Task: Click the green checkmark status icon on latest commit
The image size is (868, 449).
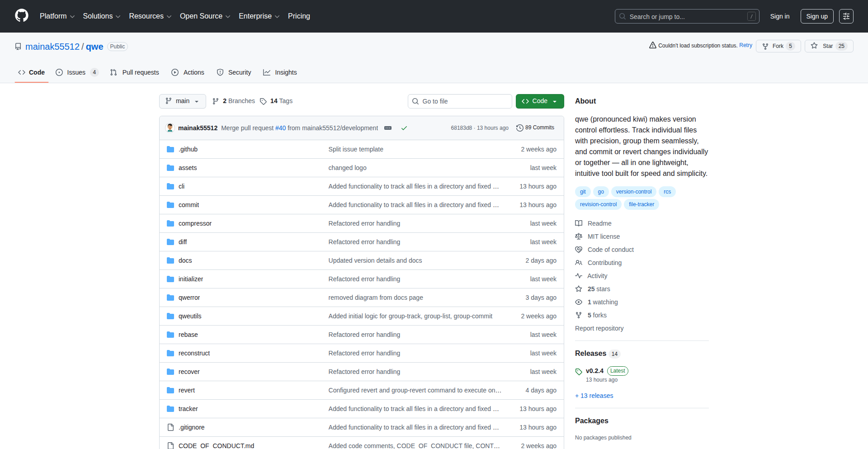Action: pyautogui.click(x=404, y=128)
